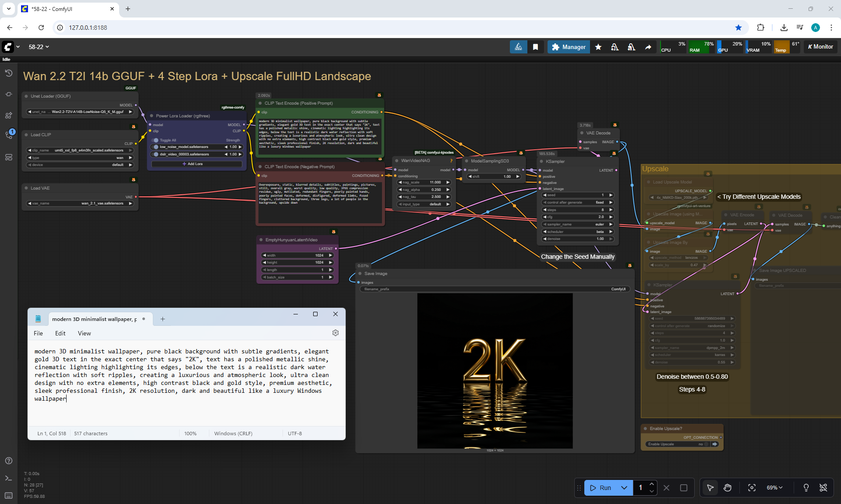Image resolution: width=841 pixels, height=504 pixels.
Task: Click the fit view icon
Action: click(752, 488)
